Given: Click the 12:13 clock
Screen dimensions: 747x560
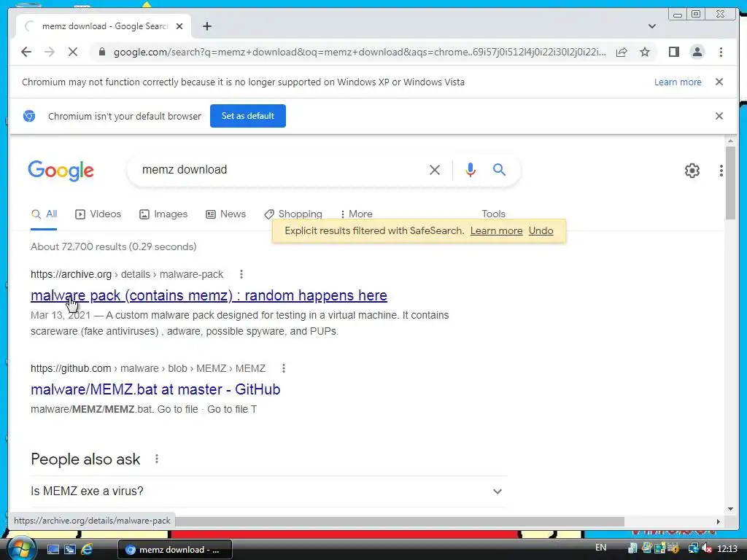Looking at the screenshot, I should click(727, 549).
